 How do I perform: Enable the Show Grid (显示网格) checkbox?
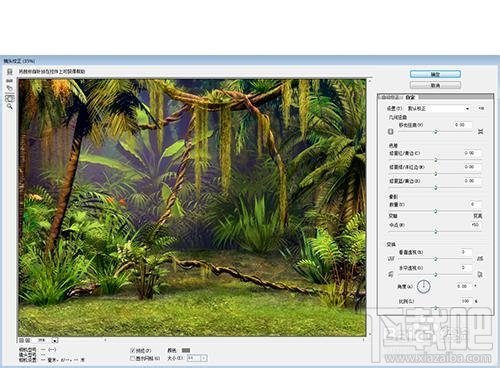(132, 358)
